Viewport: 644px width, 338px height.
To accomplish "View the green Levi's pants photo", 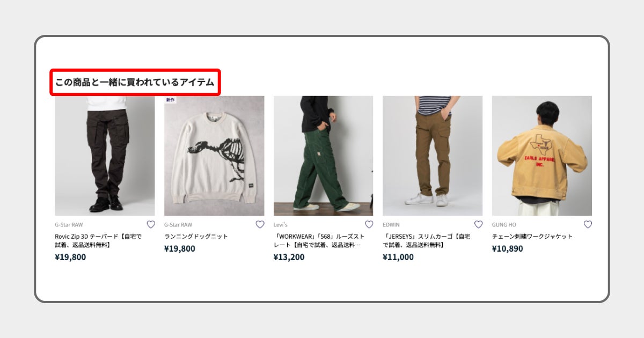I will click(323, 156).
